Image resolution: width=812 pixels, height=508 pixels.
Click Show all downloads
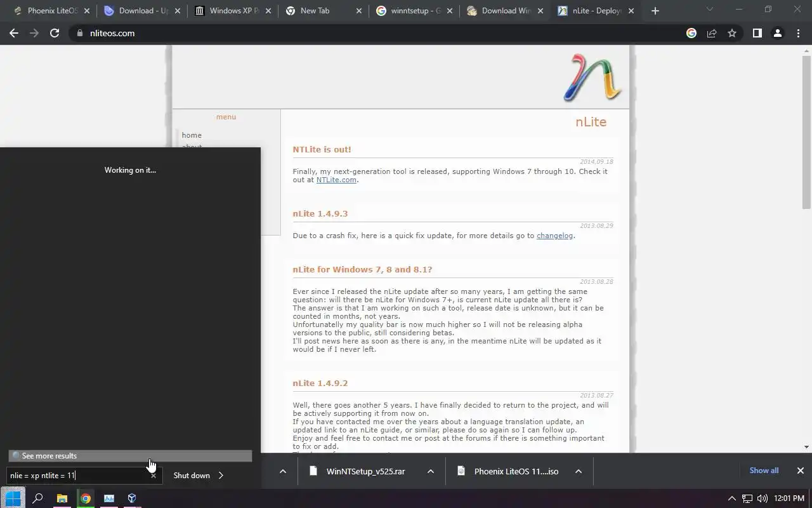764,471
